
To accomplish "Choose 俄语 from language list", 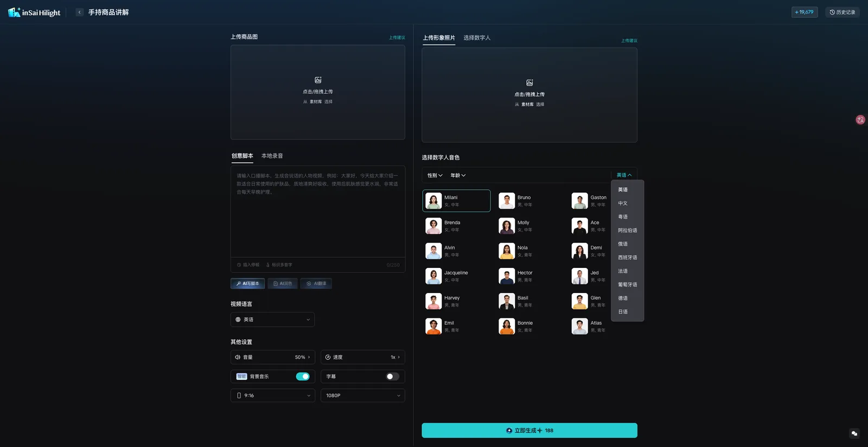I will pos(627,244).
